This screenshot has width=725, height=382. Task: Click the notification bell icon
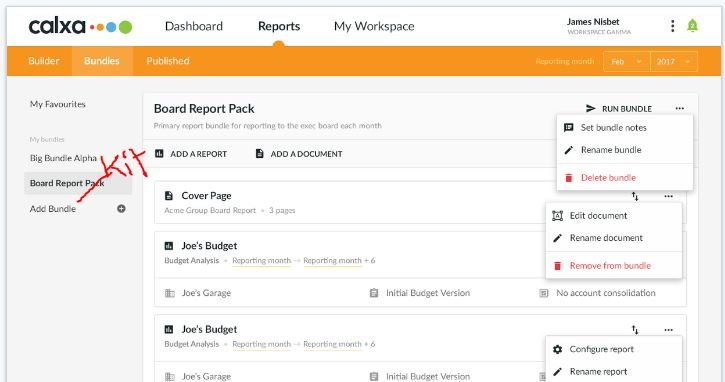[692, 25]
